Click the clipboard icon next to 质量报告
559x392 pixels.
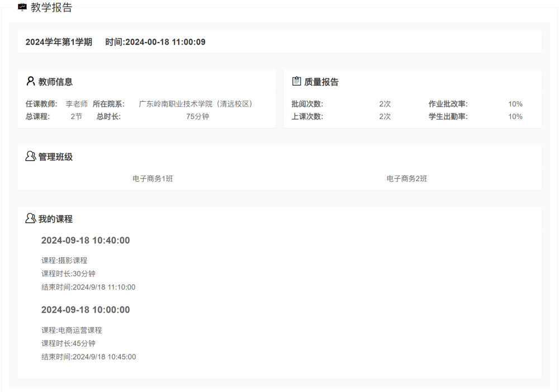[298, 81]
